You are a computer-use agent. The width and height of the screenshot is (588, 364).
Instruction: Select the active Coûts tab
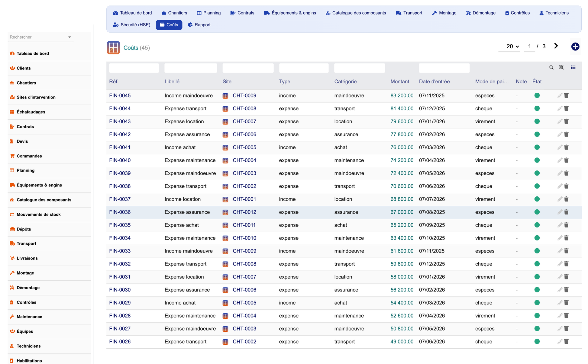pos(169,25)
